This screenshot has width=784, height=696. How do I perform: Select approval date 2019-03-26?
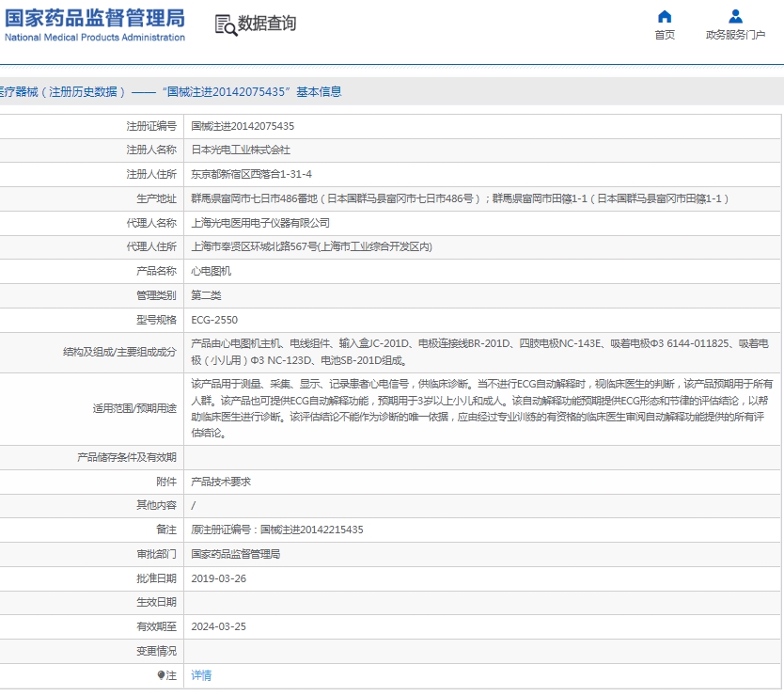[x=218, y=578]
